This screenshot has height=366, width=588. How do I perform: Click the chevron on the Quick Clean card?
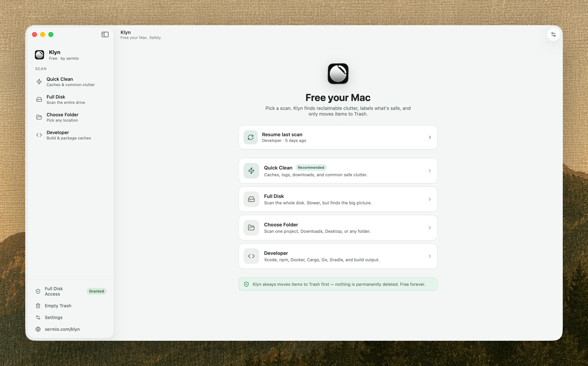(x=430, y=171)
